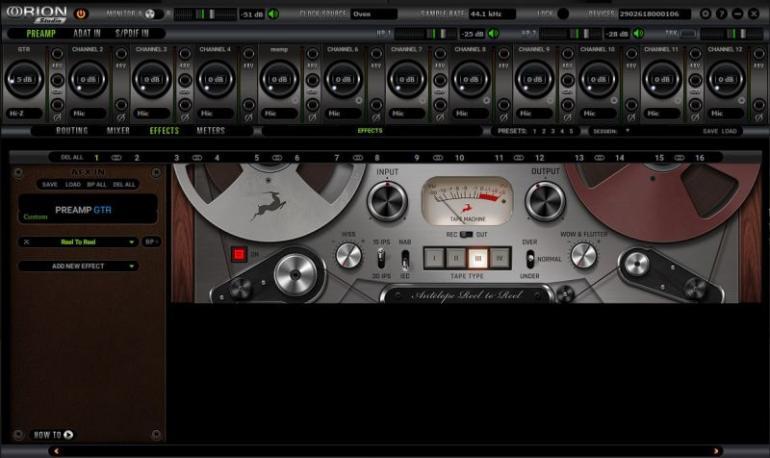770x458 pixels.
Task: Click the link icon between effect channels 7 and 8
Action: tap(358, 158)
